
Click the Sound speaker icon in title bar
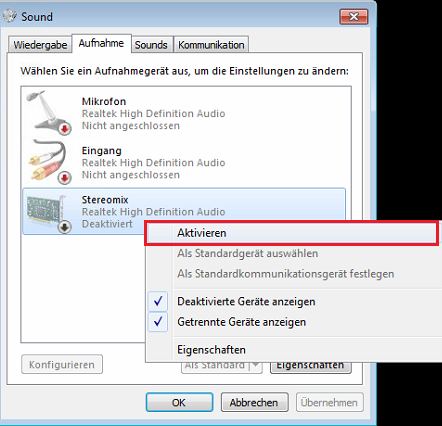10,16
